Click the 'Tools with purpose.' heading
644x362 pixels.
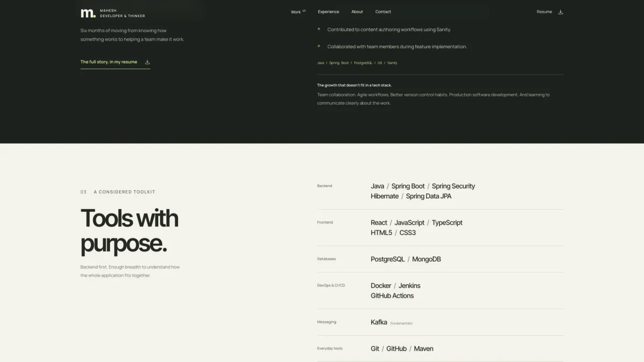click(129, 231)
